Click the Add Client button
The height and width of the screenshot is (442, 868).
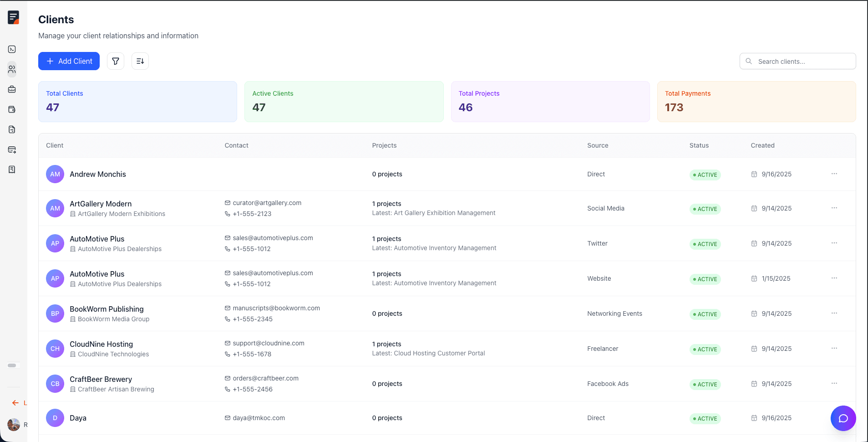pos(69,61)
